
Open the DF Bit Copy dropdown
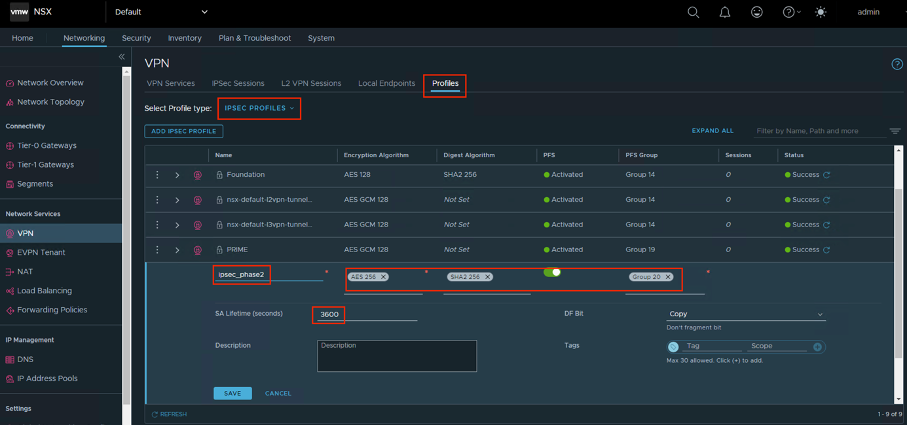[745, 314]
